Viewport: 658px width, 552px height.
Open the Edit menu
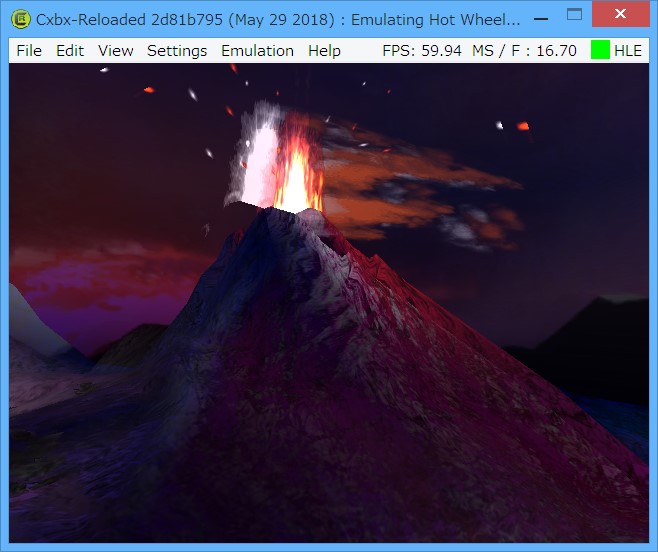pyautogui.click(x=70, y=51)
